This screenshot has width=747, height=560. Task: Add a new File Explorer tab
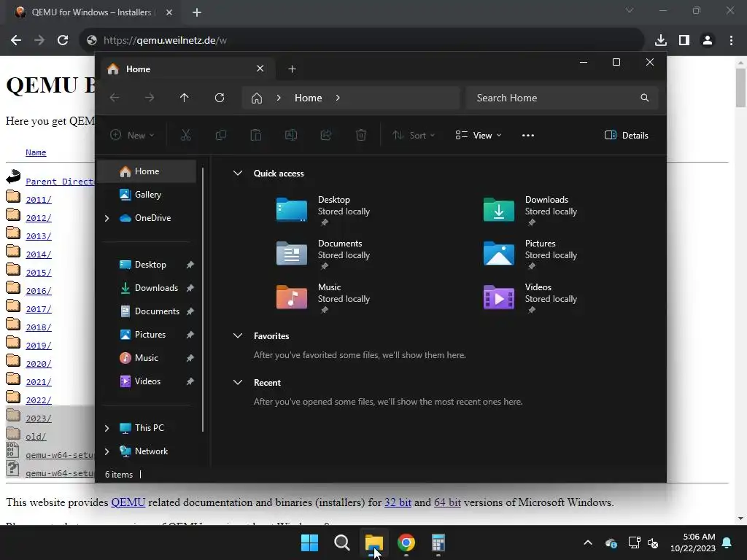(292, 69)
